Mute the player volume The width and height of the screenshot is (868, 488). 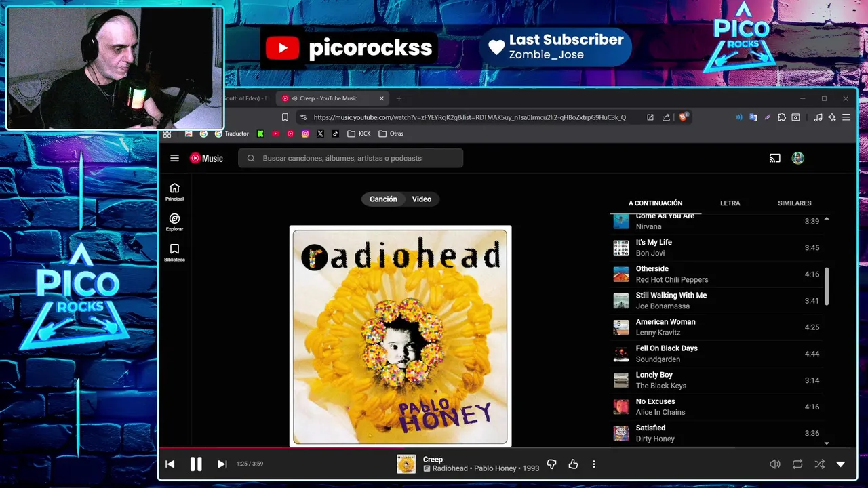pos(775,464)
